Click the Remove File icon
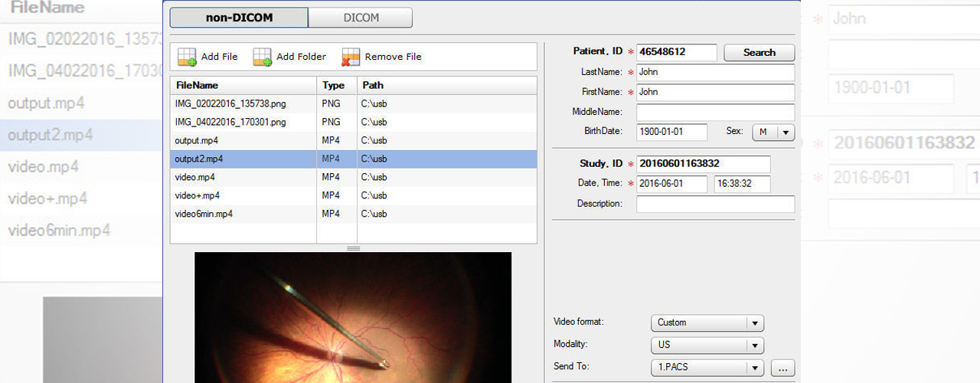Screen dimensions: 980x383 [x=351, y=57]
